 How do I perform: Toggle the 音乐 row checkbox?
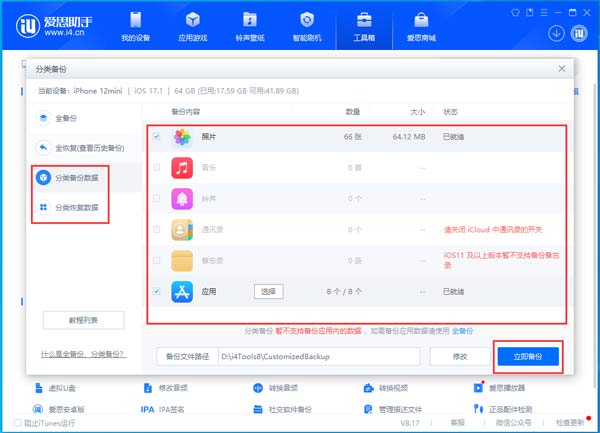(x=156, y=167)
